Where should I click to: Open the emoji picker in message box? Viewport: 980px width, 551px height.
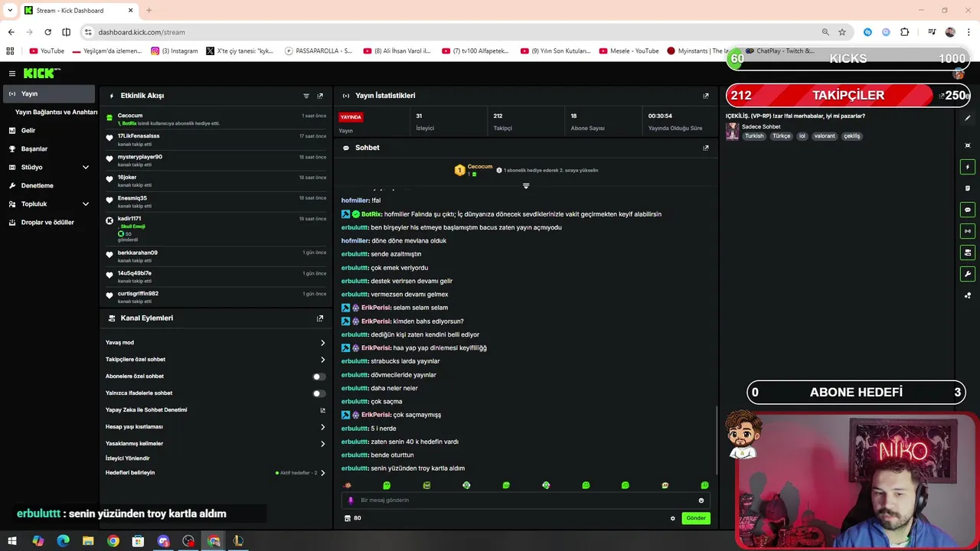pos(701,500)
